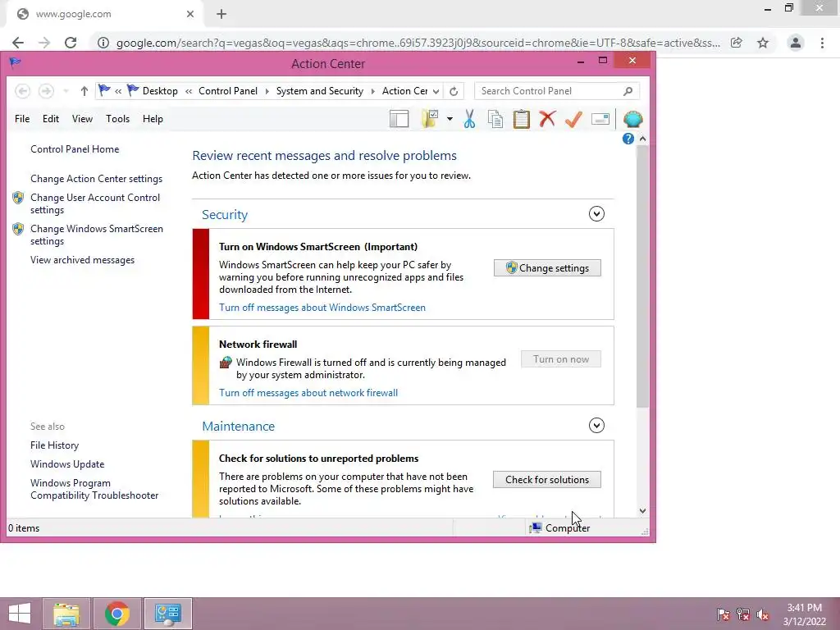
Task: Open Chrome three-dot menu
Action: [x=822, y=43]
